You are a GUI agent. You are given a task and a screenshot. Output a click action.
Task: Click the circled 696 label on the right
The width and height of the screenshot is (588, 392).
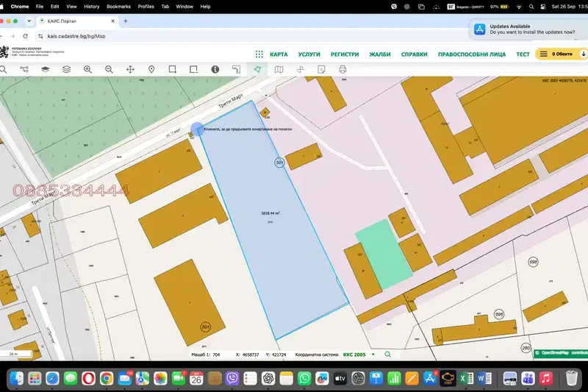pyautogui.click(x=533, y=262)
